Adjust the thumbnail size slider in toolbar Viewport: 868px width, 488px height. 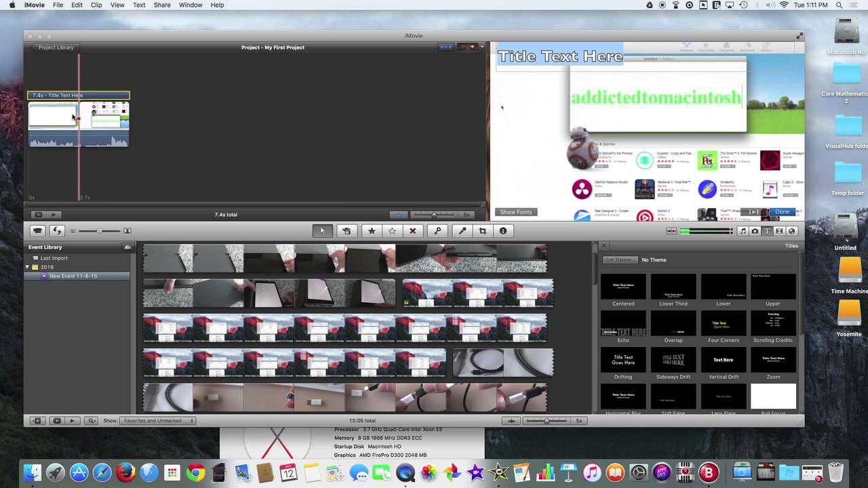coord(99,231)
